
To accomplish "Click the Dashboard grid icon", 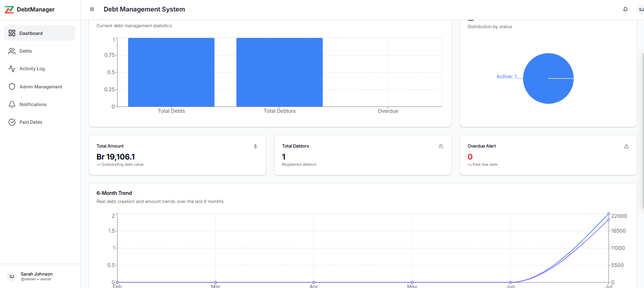I will [12, 33].
